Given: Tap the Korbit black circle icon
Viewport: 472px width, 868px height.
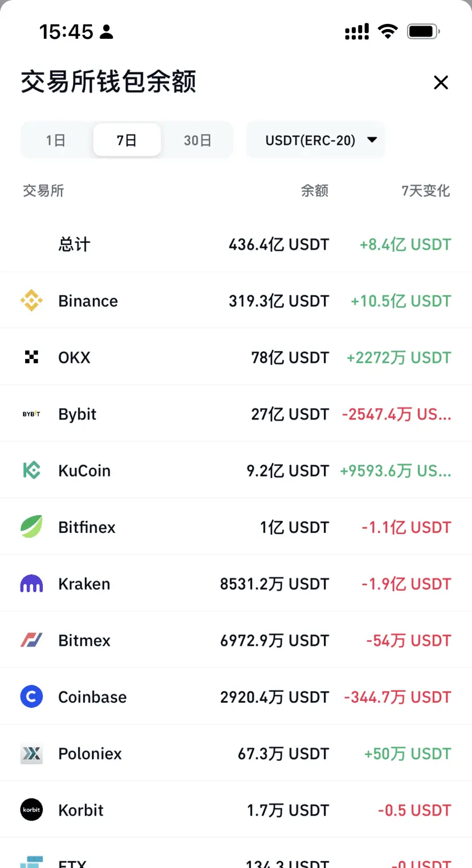Looking at the screenshot, I should click(x=31, y=810).
